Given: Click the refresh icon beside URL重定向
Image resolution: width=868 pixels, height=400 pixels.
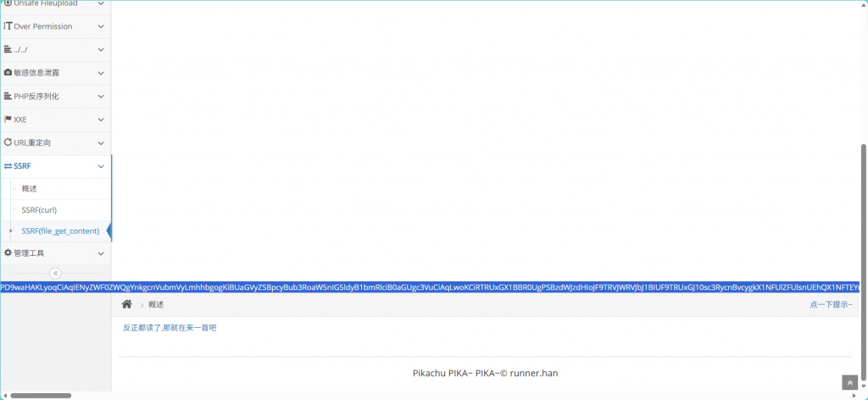Looking at the screenshot, I should point(8,142).
